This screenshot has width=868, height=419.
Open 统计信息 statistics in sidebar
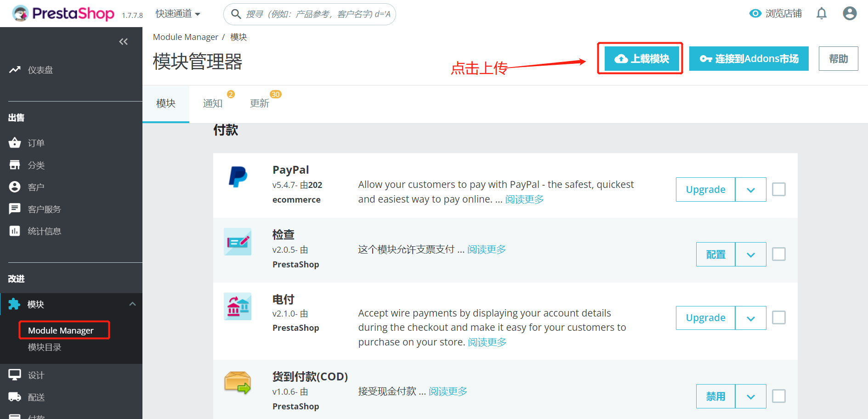(35, 231)
